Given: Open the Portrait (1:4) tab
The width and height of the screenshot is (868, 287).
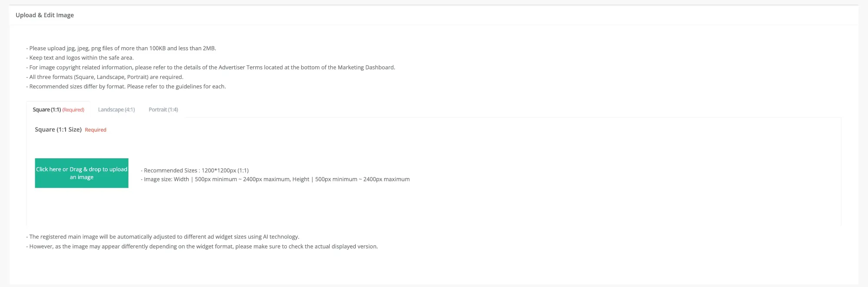Looking at the screenshot, I should 163,110.
